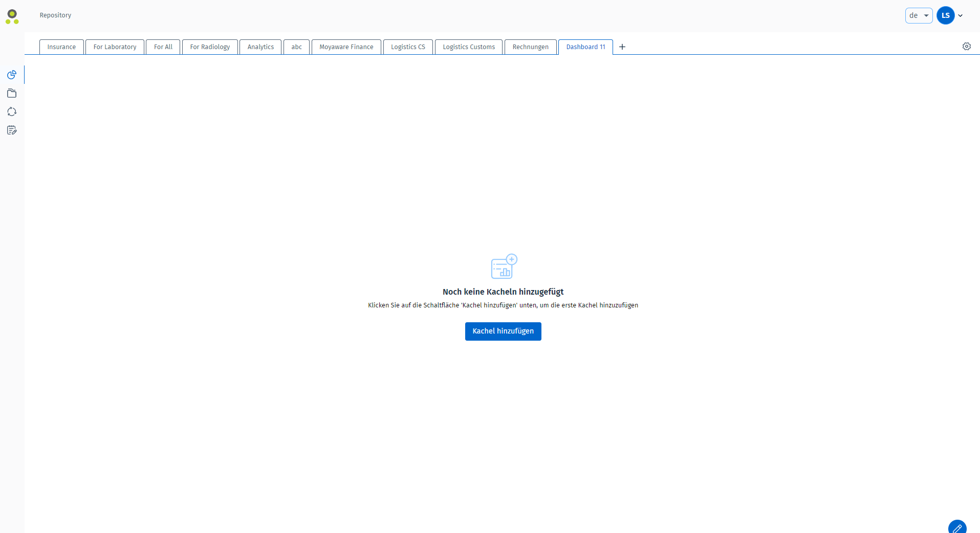Open the sync cycle sidebar icon
The height and width of the screenshot is (533, 980).
tap(12, 112)
